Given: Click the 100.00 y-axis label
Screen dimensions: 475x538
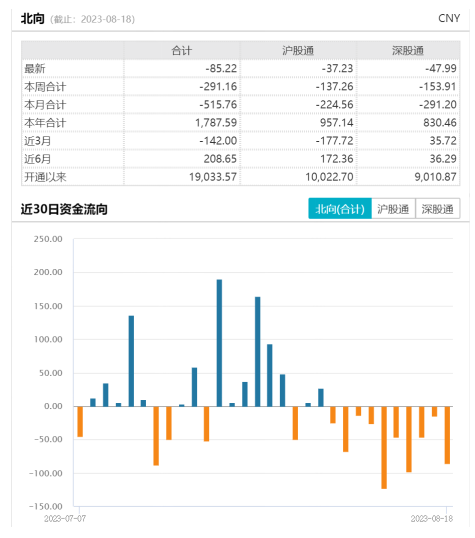Looking at the screenshot, I should [x=48, y=339].
